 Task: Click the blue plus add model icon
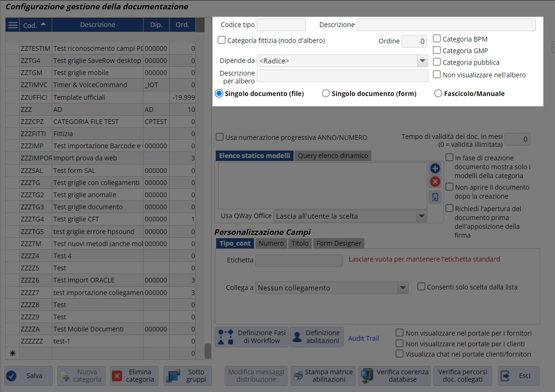coord(435,169)
